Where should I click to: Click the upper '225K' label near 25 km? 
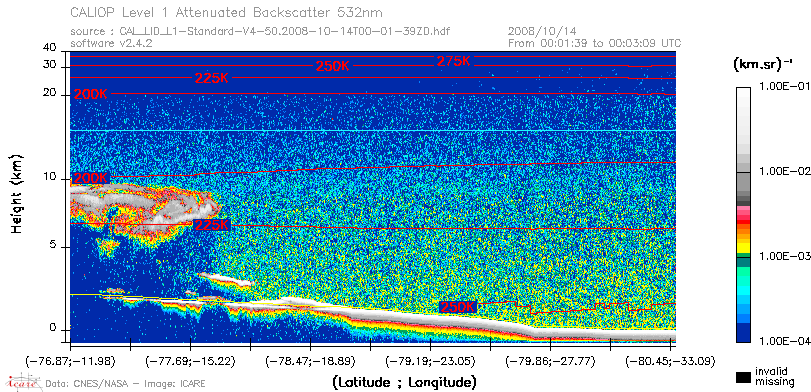pos(211,79)
